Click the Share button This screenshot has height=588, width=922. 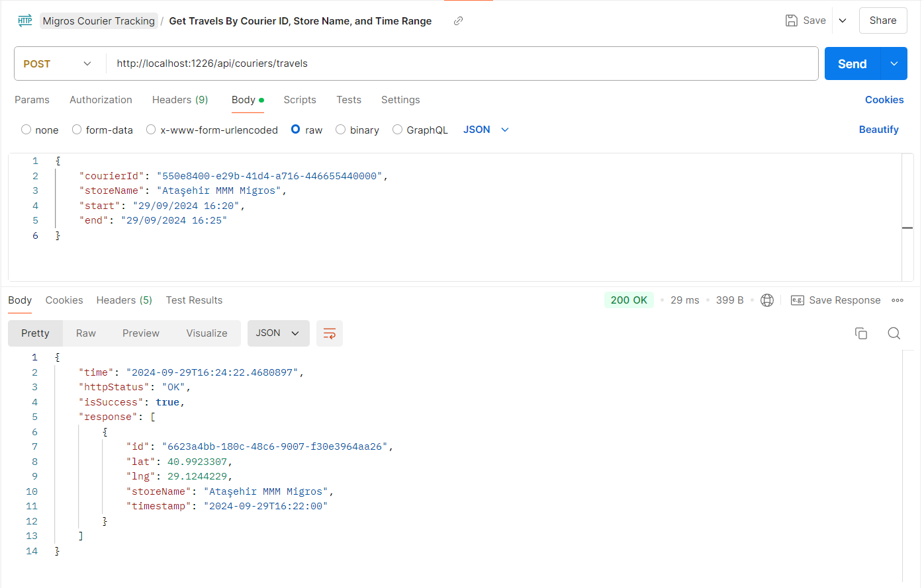point(883,21)
